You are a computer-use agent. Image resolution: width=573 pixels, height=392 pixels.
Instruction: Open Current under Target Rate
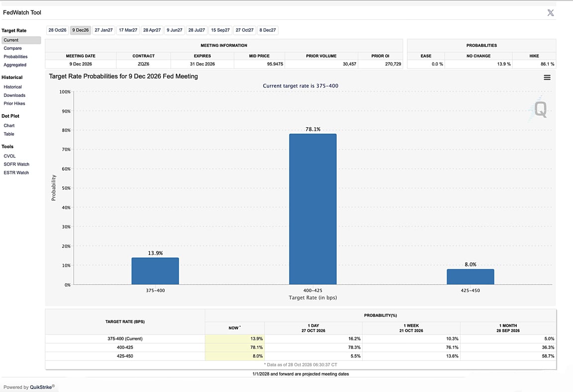coord(21,40)
